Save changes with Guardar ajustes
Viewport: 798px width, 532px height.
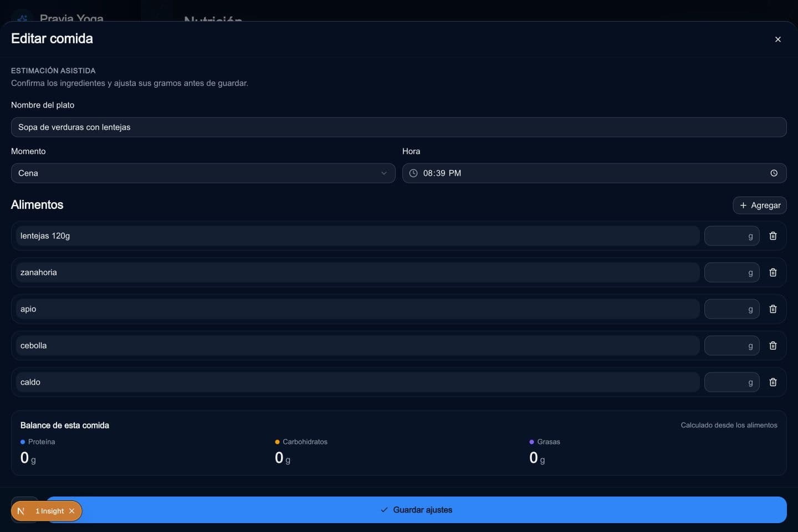pos(416,510)
